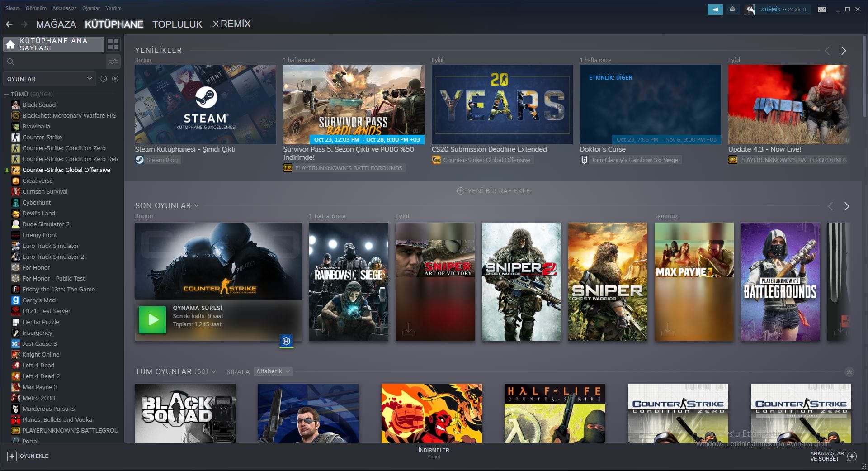This screenshot has width=868, height=471.
Task: Click the back navigation arrow
Action: tap(9, 24)
